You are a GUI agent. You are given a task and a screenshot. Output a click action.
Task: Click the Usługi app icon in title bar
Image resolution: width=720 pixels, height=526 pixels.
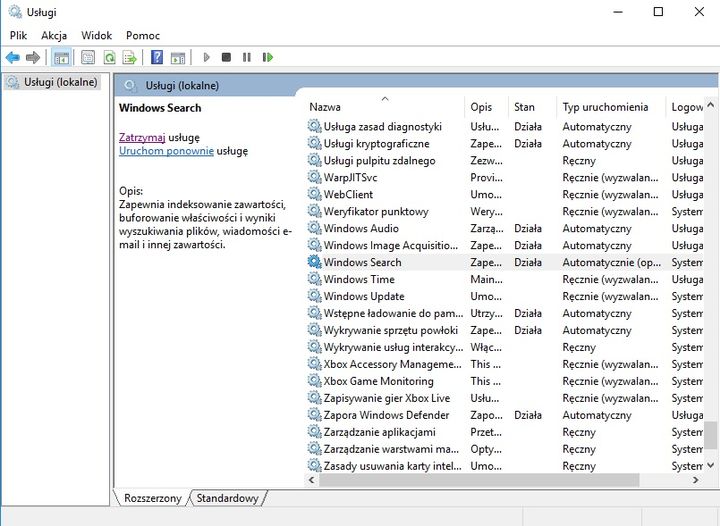15,12
